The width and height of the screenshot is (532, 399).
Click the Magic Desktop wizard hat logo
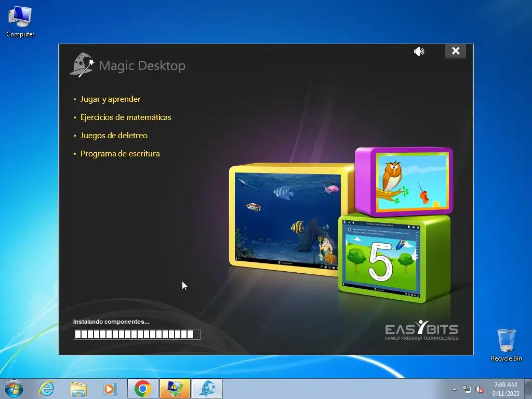(82, 64)
